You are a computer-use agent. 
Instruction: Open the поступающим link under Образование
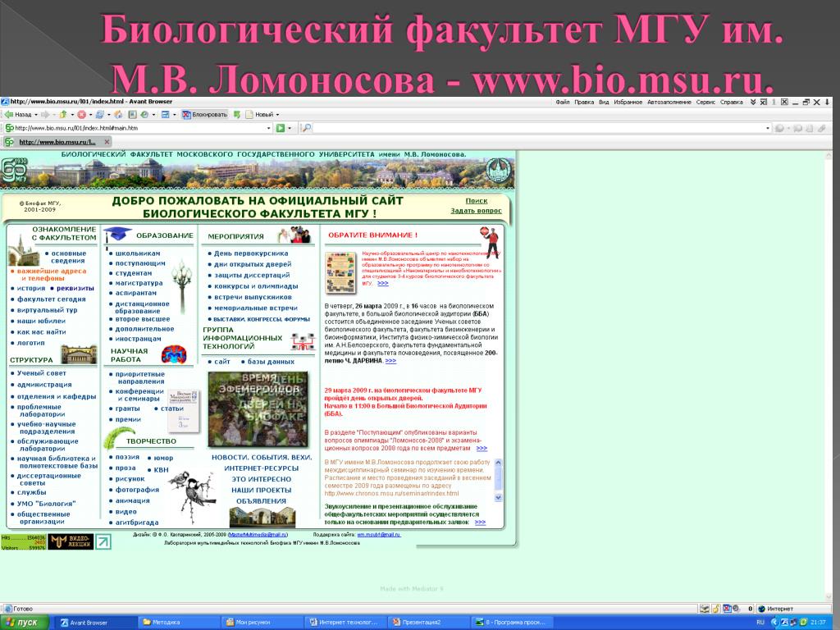pyautogui.click(x=140, y=263)
